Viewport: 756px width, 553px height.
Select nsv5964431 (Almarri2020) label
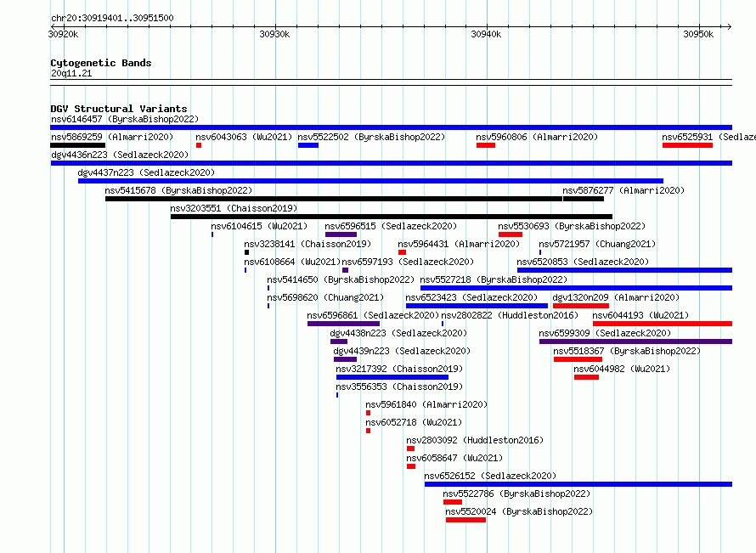click(459, 244)
